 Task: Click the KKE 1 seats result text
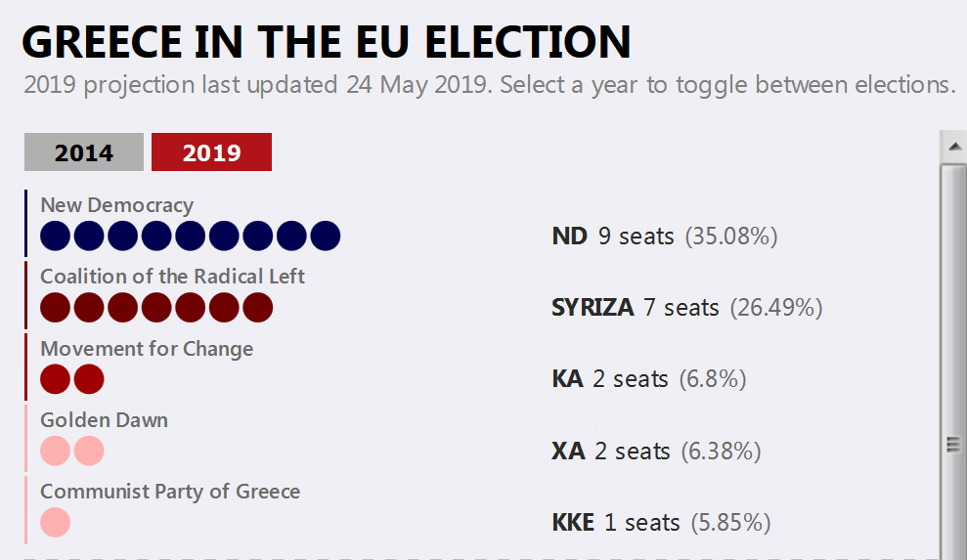tap(661, 523)
